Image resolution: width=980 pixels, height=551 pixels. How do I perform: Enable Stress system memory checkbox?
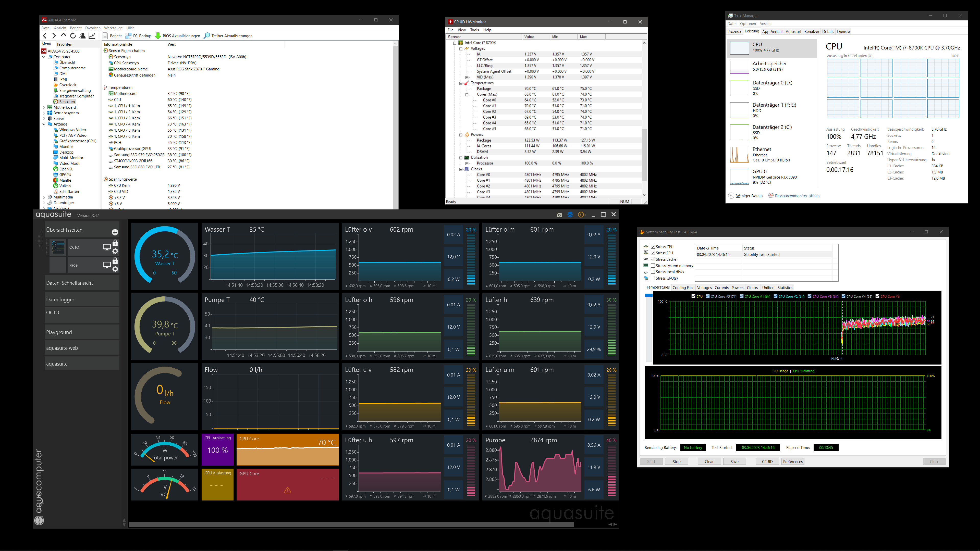click(x=653, y=266)
